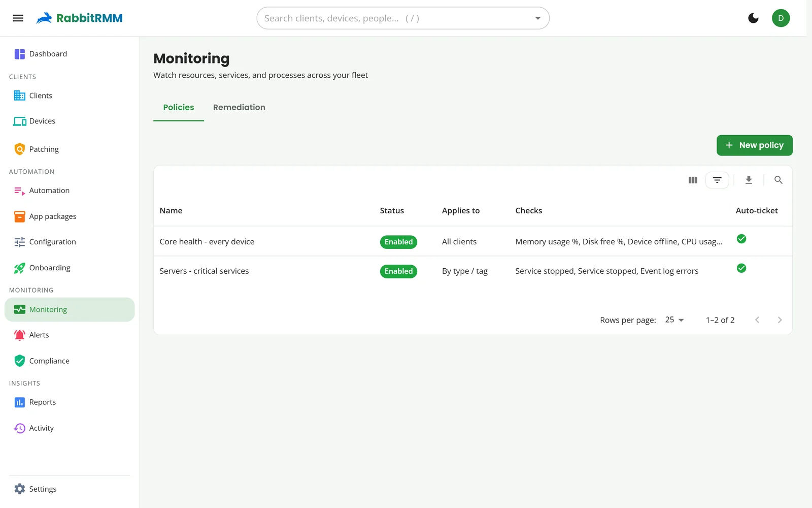Go to the next page arrow
Image resolution: width=812 pixels, height=508 pixels.
780,320
